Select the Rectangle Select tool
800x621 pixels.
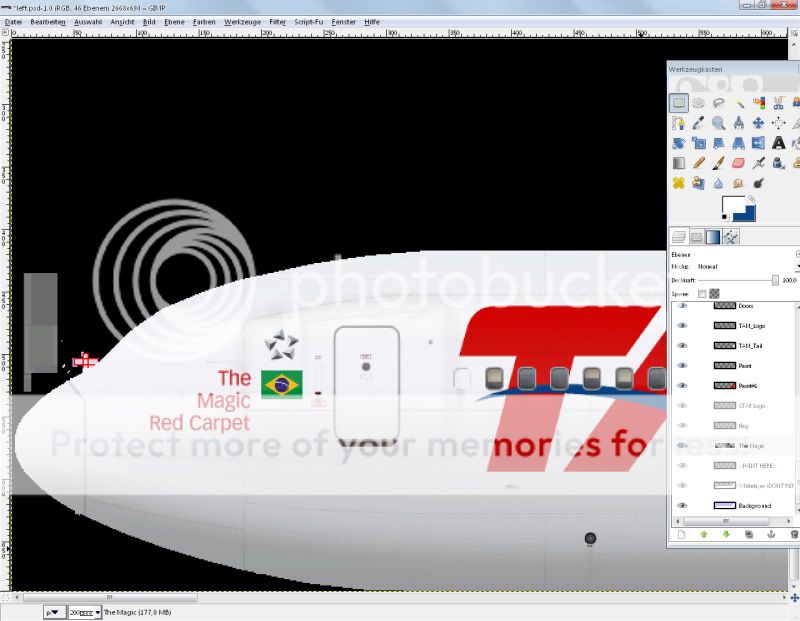679,103
